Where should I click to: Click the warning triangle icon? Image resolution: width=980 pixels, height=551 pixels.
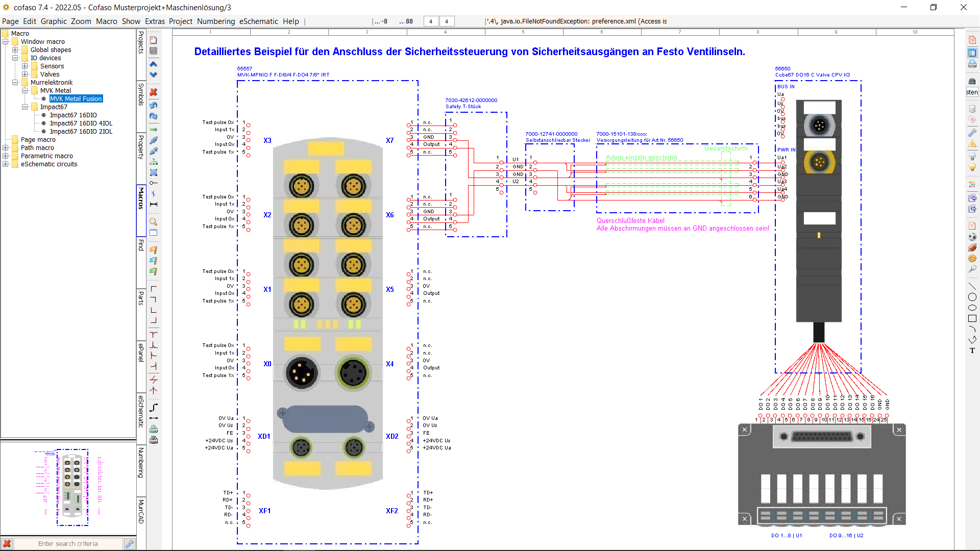pyautogui.click(x=972, y=144)
